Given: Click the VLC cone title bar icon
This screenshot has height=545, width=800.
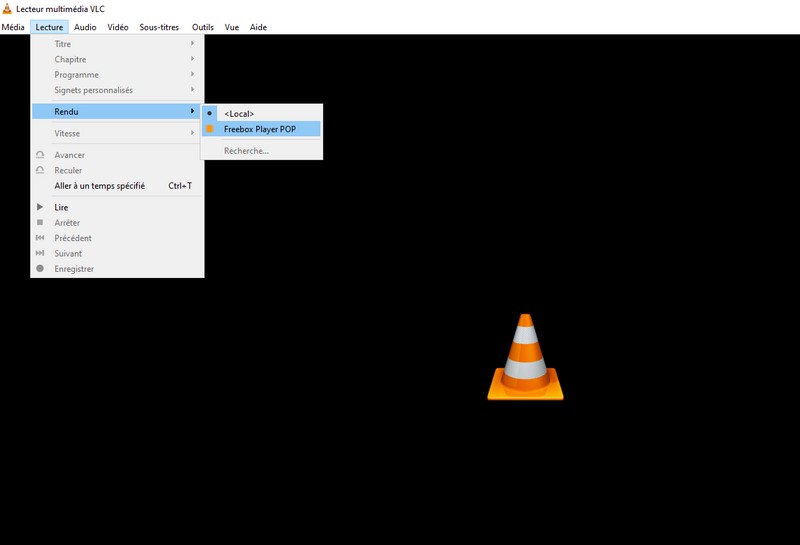Looking at the screenshot, I should tap(7, 9).
